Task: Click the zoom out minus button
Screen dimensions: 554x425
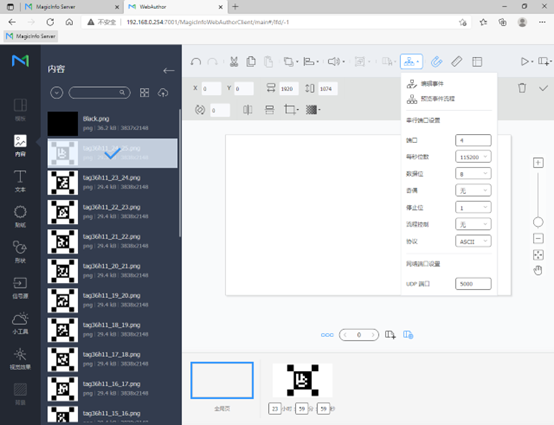Action: pyautogui.click(x=538, y=238)
